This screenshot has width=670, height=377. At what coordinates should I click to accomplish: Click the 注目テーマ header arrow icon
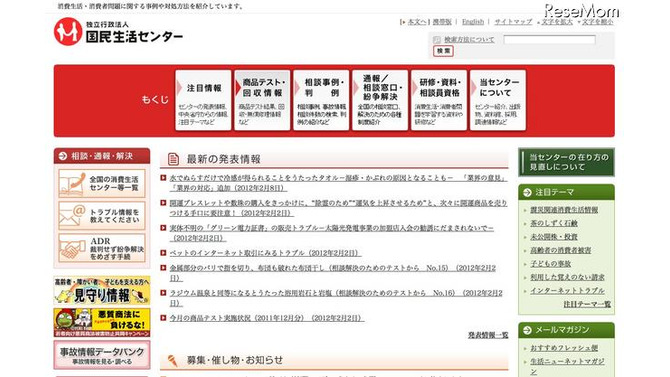pos(527,192)
